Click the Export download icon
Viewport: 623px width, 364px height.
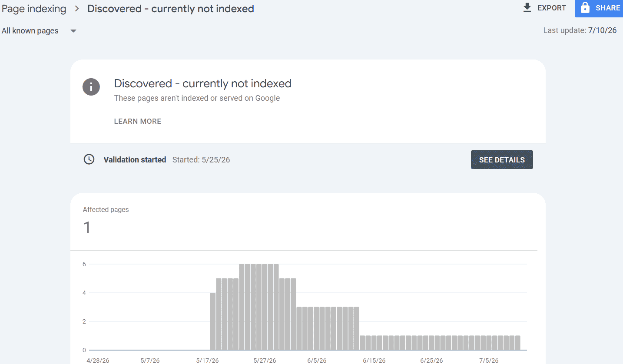[527, 8]
